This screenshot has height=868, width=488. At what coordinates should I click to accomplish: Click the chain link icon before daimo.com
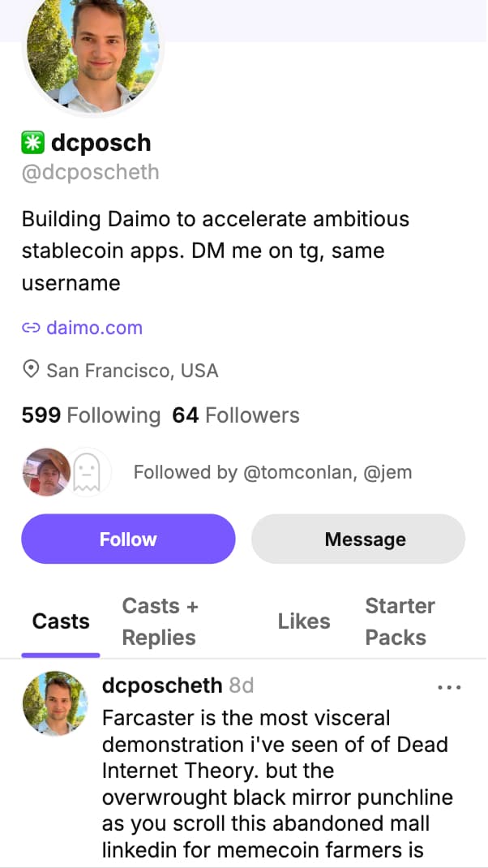tap(31, 329)
